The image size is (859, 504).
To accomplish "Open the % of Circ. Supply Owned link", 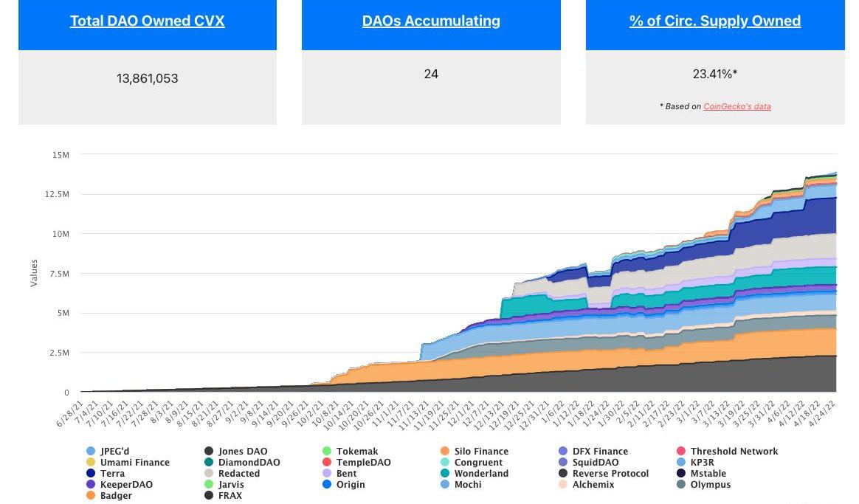I will coord(715,21).
